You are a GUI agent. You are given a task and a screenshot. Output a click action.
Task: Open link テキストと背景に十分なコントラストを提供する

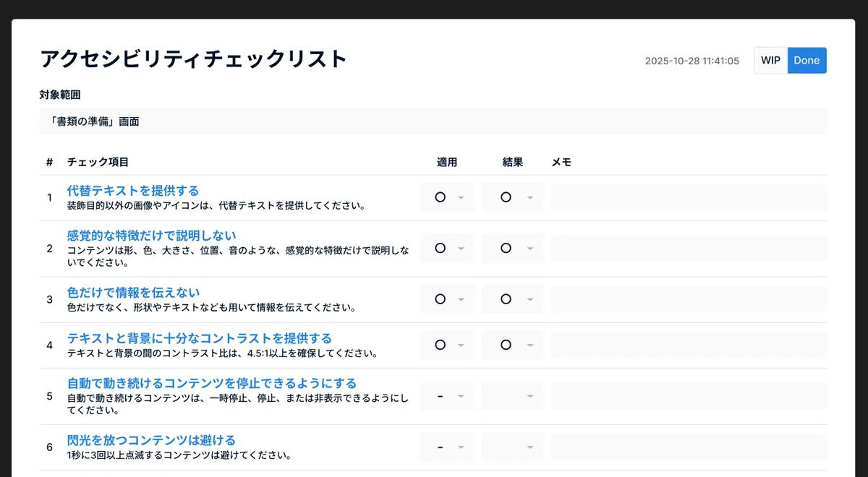[x=200, y=338]
